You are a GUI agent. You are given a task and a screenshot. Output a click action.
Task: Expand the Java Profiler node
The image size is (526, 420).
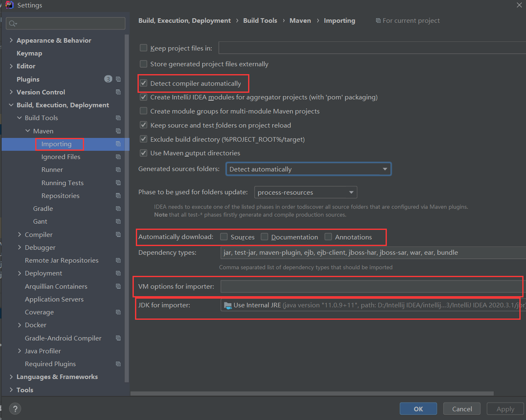tap(19, 351)
